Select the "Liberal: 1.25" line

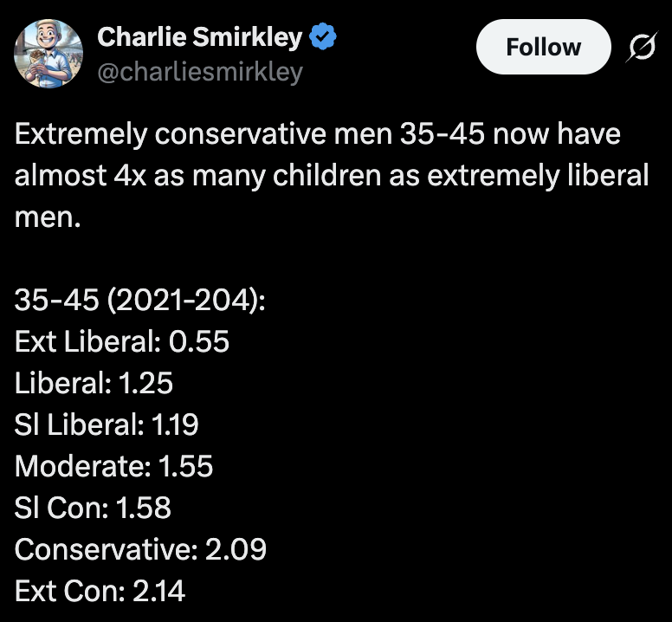(94, 383)
